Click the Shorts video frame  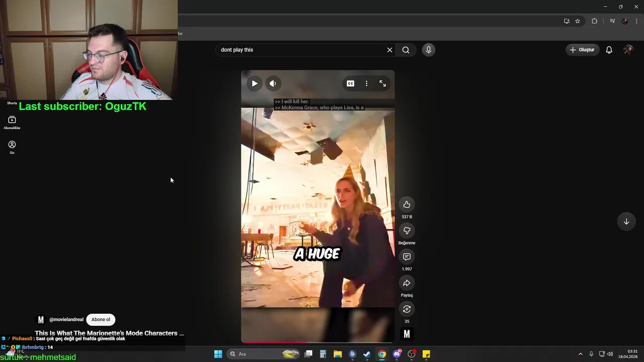(x=317, y=207)
